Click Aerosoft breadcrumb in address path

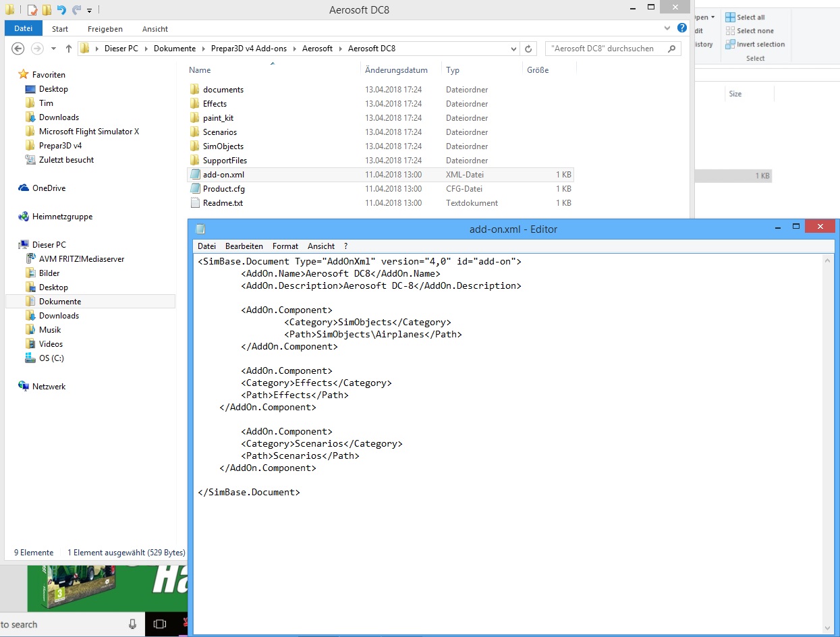point(317,49)
